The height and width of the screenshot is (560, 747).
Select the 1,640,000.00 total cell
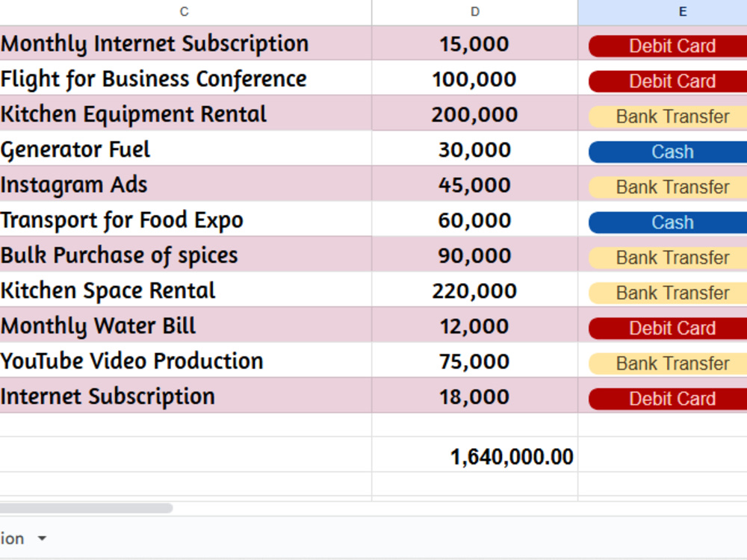tap(474, 455)
